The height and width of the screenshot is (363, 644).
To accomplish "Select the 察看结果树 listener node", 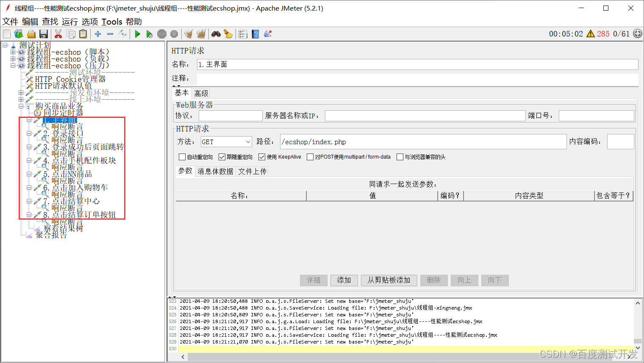I will (x=64, y=228).
